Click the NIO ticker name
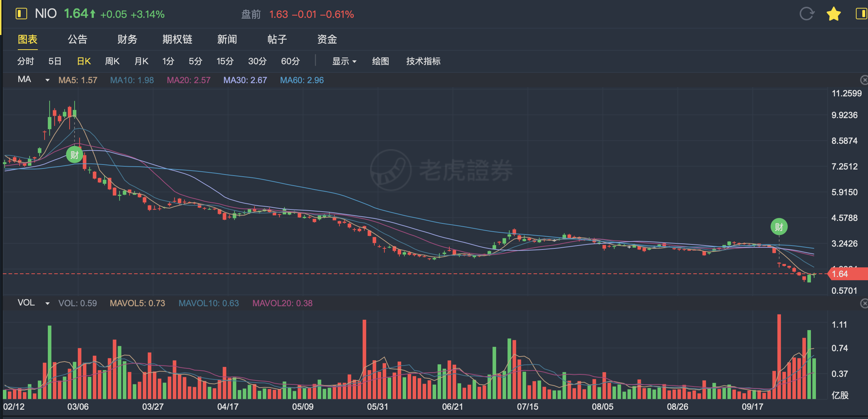868x419 pixels. tap(46, 14)
